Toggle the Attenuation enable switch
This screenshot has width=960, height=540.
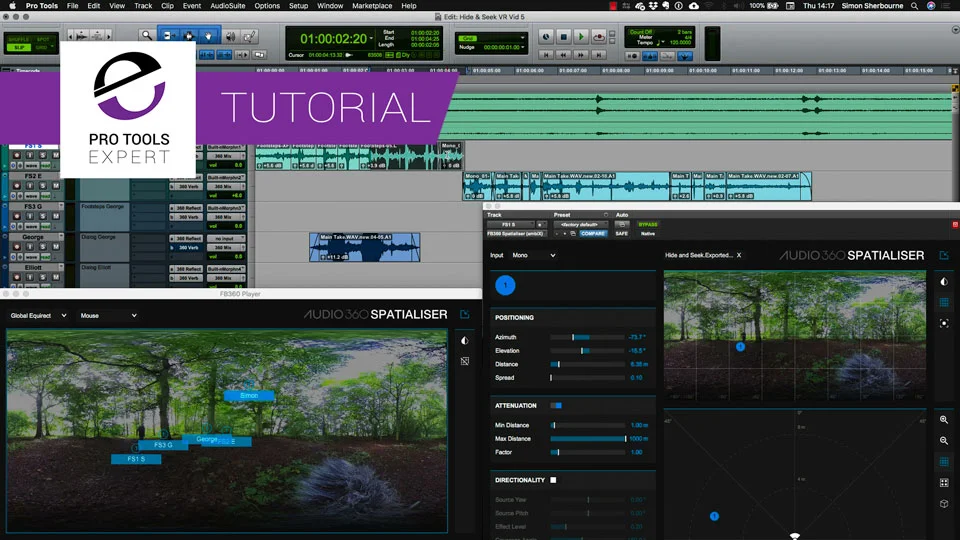coord(556,405)
